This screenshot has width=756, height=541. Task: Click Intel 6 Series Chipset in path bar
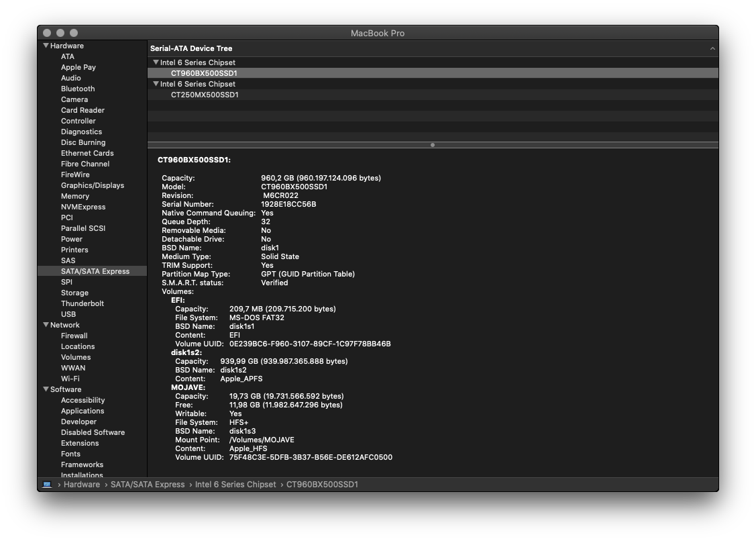[x=235, y=485]
